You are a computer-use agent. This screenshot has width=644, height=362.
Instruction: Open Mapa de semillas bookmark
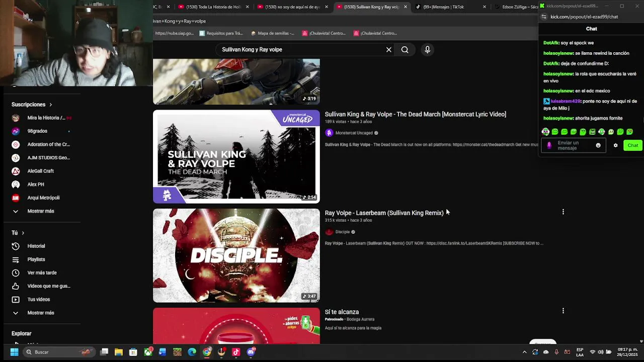[x=272, y=33]
